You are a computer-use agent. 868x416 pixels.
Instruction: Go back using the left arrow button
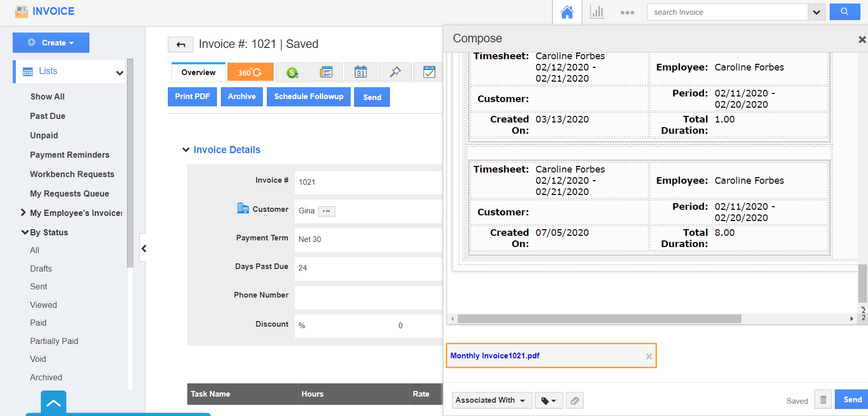click(181, 45)
